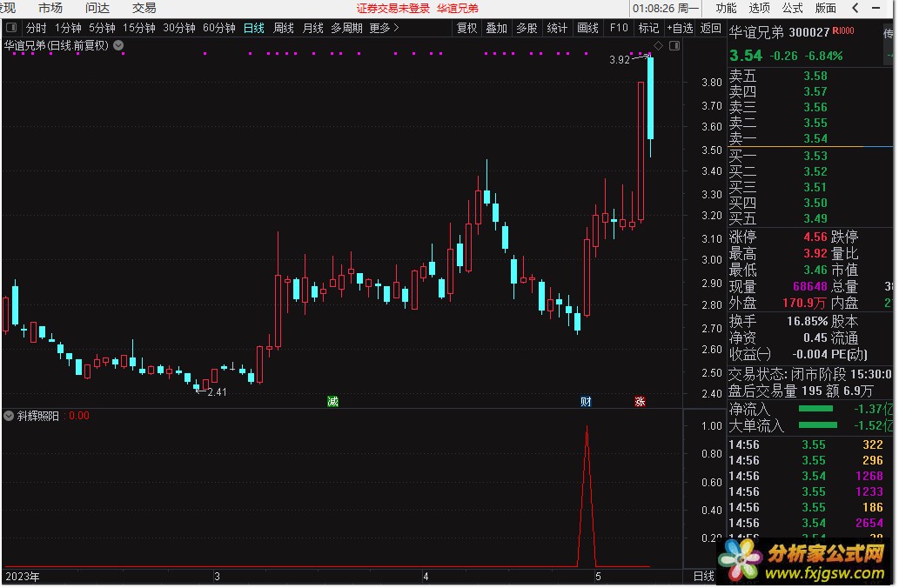Open the 功能 menu
The width and height of the screenshot is (899, 588).
725,8
